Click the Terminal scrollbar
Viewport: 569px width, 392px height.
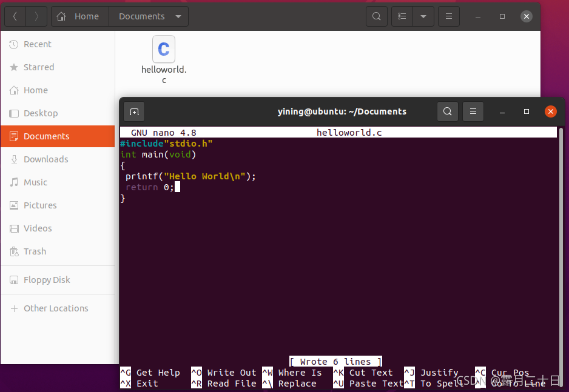[561, 258]
